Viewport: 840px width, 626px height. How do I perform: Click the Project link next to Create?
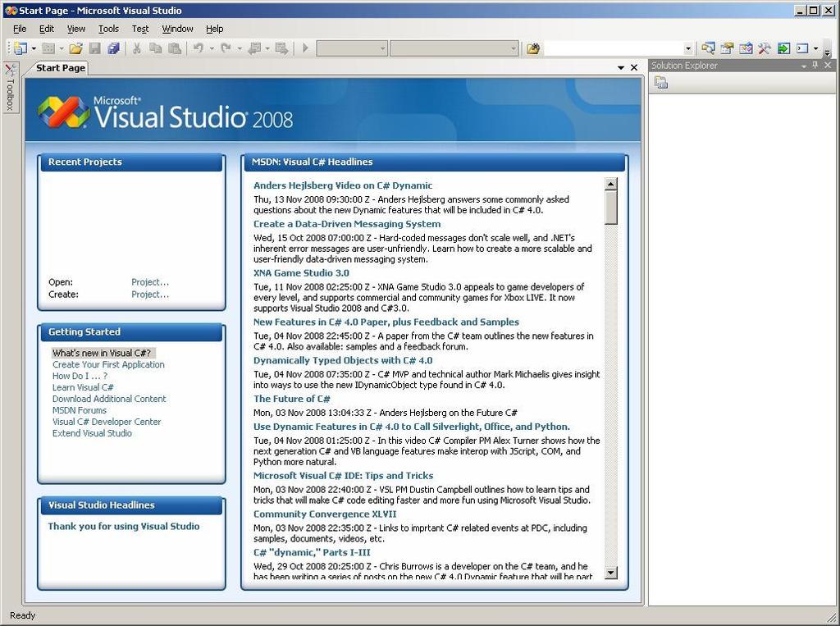[x=150, y=295]
